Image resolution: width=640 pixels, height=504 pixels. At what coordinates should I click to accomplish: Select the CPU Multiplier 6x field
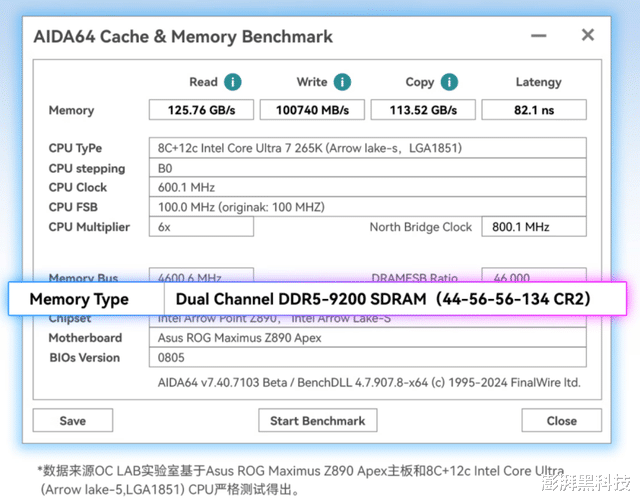point(201,227)
